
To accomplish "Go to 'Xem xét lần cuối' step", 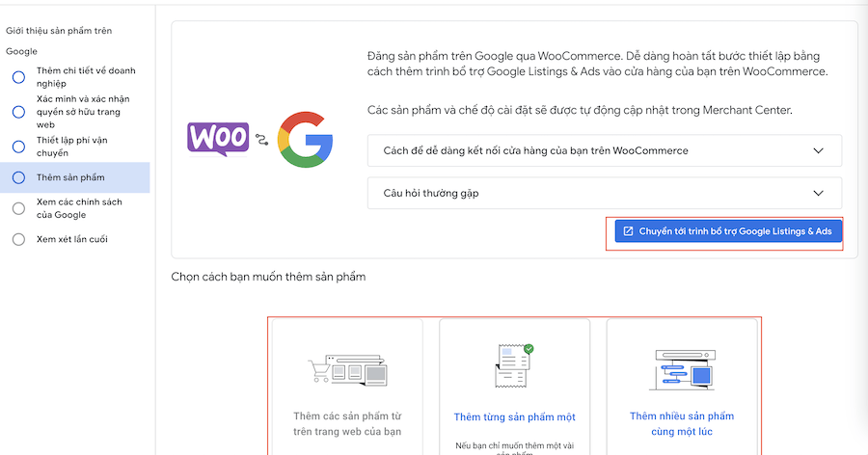I will (x=72, y=239).
